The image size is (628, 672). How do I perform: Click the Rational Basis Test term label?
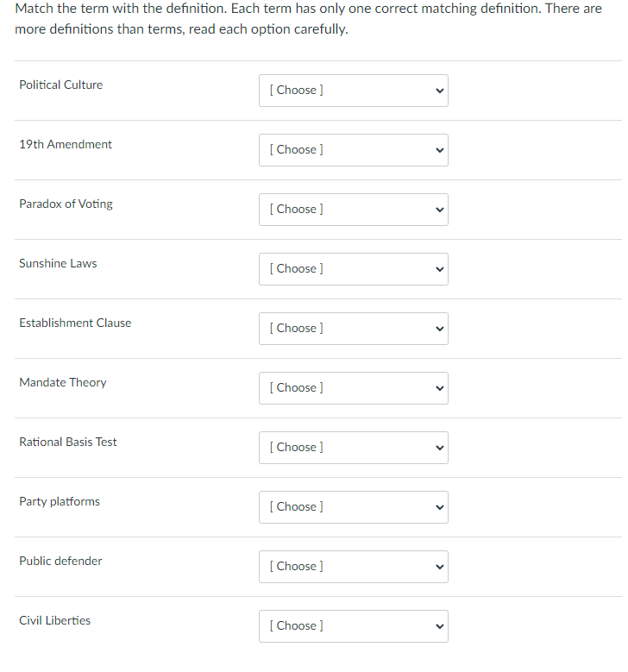pos(68,442)
